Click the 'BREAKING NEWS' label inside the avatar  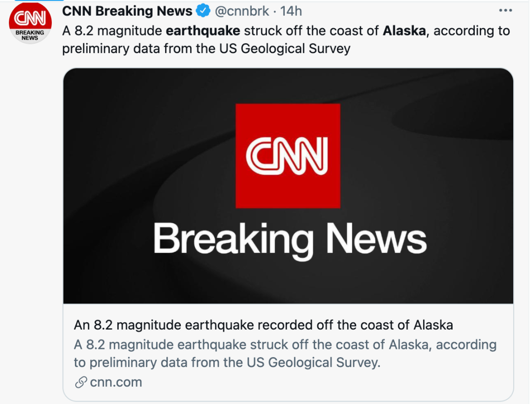(x=30, y=35)
